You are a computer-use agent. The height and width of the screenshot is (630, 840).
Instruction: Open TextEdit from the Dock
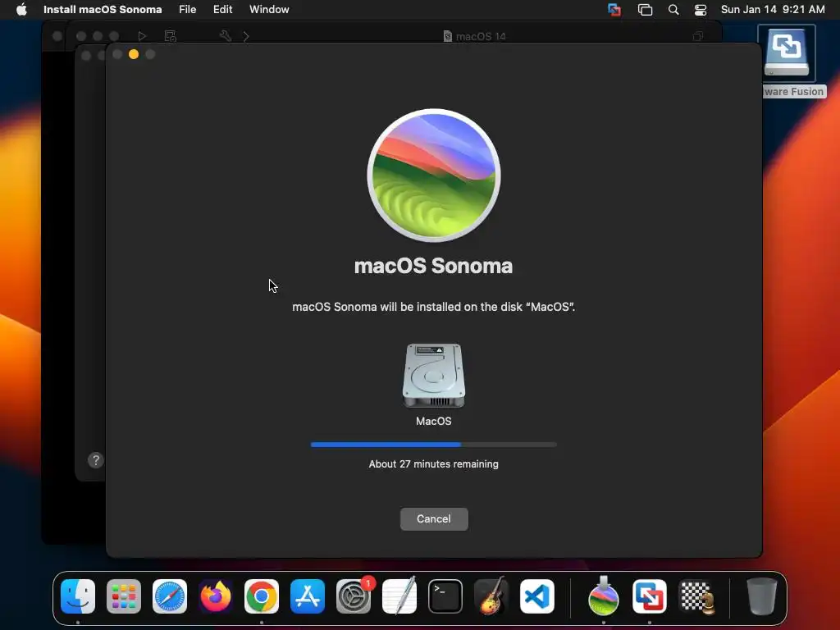pyautogui.click(x=399, y=596)
